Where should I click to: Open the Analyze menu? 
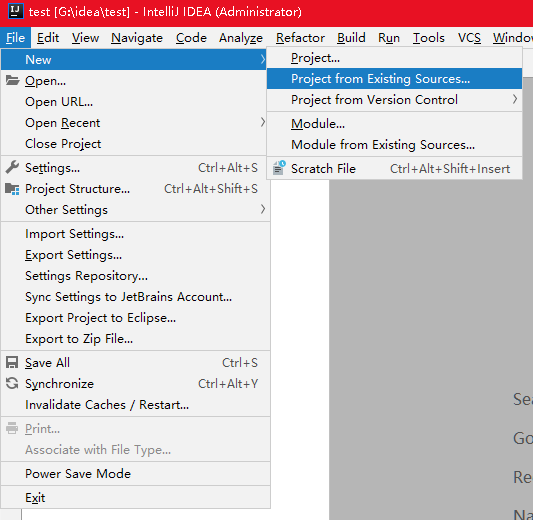click(x=241, y=38)
